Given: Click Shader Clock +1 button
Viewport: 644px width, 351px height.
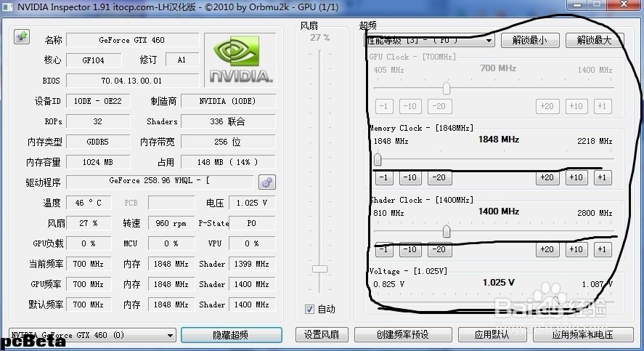Looking at the screenshot, I should (x=603, y=249).
